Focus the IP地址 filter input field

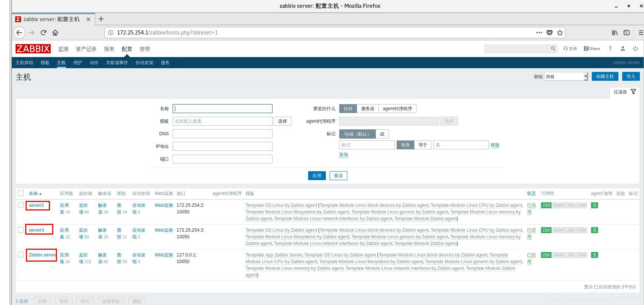(x=223, y=146)
